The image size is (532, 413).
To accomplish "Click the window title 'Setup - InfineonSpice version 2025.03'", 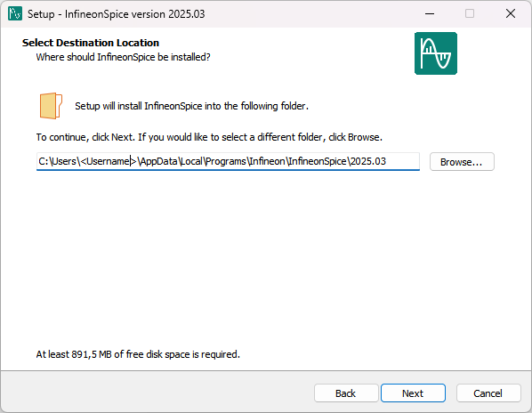I will click(116, 14).
